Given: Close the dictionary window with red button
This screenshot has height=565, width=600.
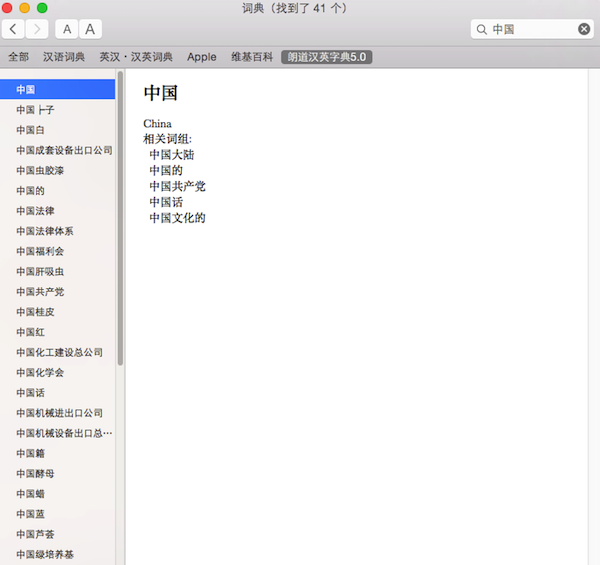Looking at the screenshot, I should 7,8.
